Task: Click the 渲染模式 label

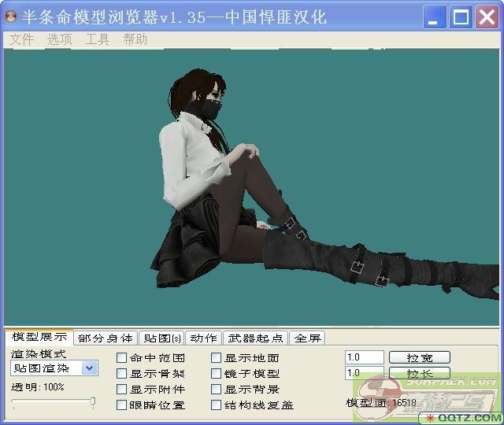Action: tap(39, 354)
